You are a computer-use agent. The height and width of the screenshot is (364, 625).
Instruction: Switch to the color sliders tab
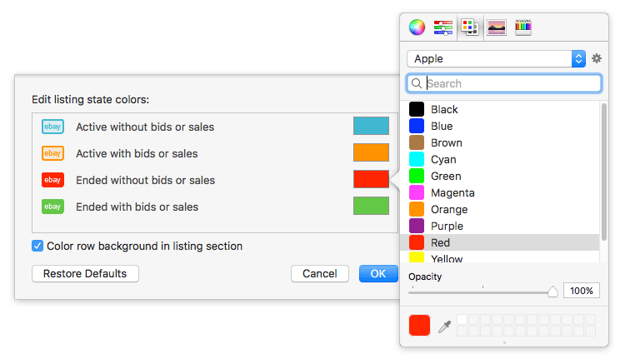443,27
